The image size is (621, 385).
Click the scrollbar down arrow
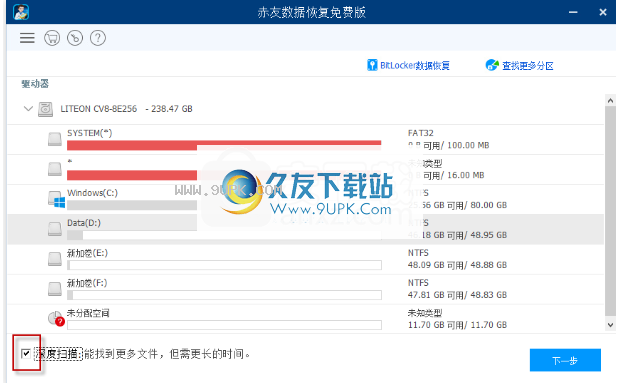pos(610,325)
